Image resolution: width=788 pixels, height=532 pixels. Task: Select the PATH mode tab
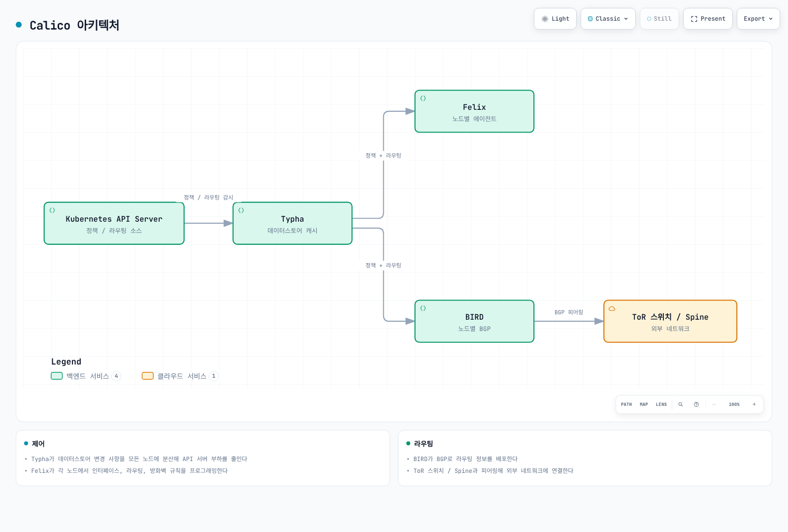626,404
